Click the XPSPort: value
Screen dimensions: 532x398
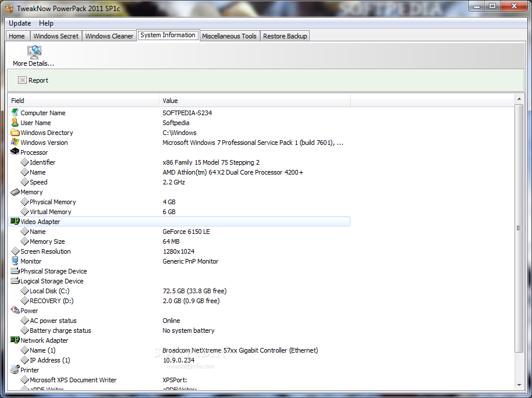[175, 380]
